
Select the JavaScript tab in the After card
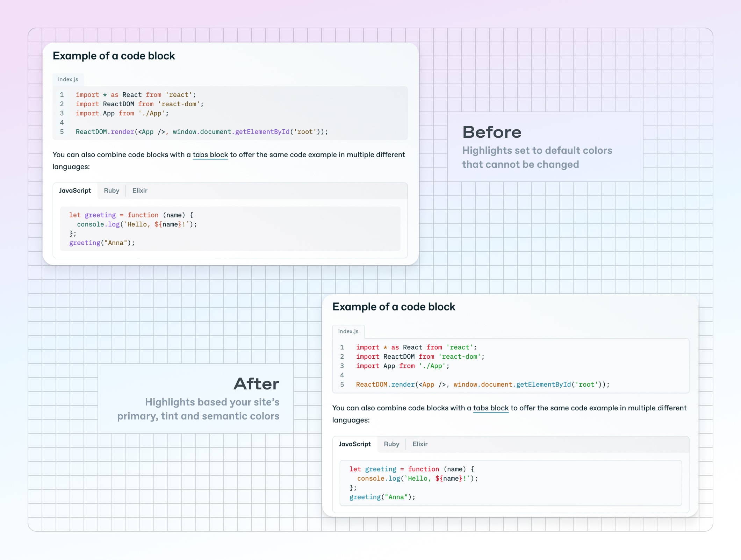click(x=355, y=444)
